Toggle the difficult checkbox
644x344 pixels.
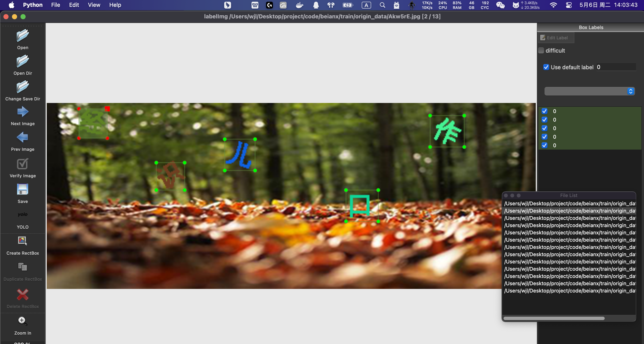pos(541,51)
